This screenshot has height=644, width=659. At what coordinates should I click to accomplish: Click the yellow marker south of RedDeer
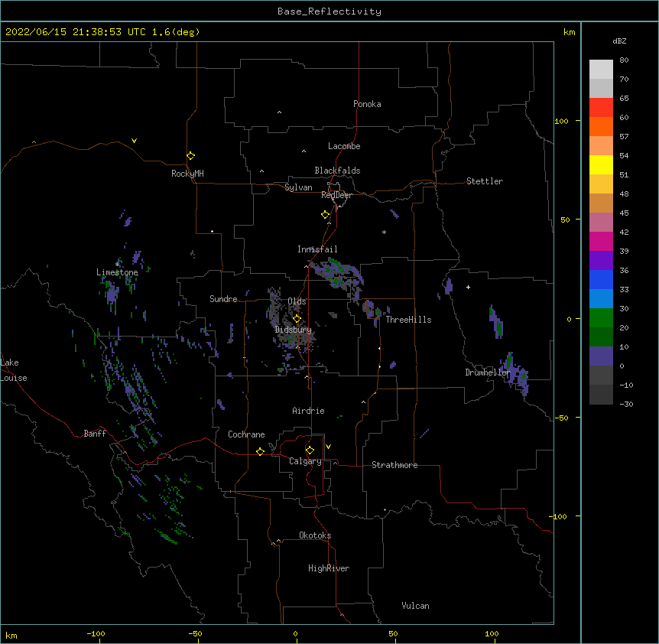click(x=325, y=215)
